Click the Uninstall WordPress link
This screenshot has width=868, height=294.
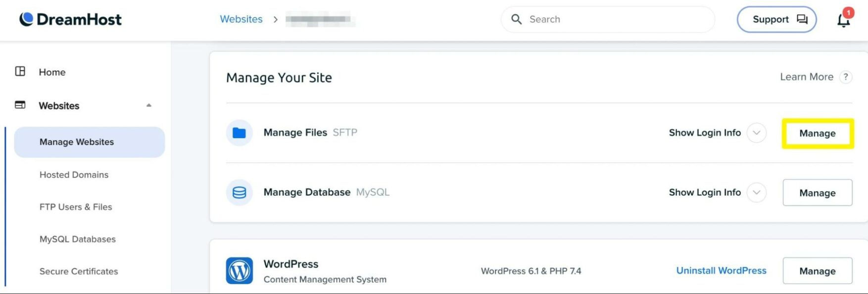pos(721,271)
